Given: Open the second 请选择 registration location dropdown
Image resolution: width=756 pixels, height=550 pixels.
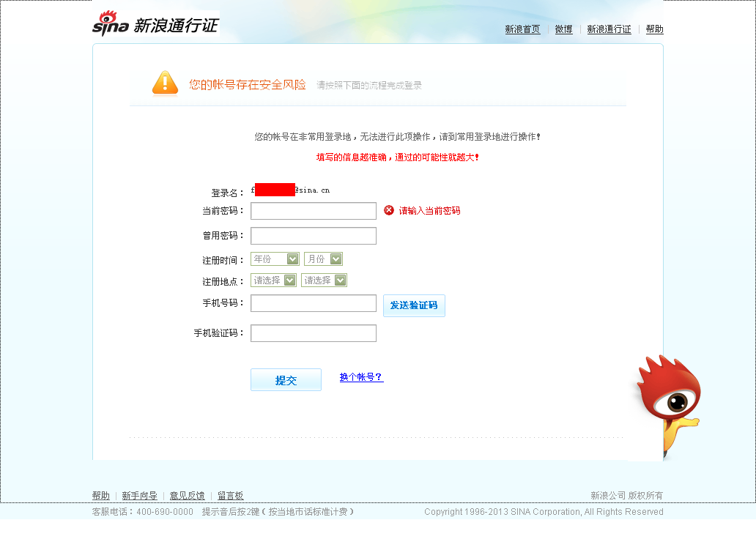Looking at the screenshot, I should coord(324,280).
